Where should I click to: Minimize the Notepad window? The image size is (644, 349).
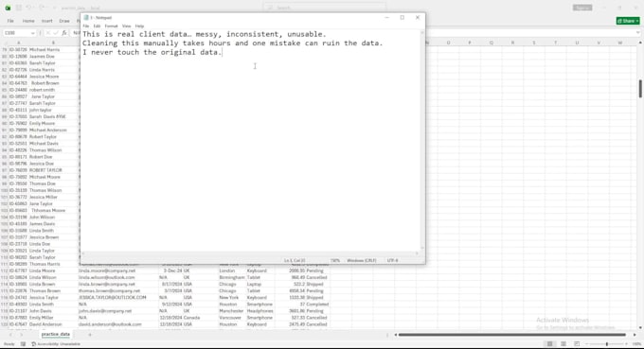(x=387, y=18)
